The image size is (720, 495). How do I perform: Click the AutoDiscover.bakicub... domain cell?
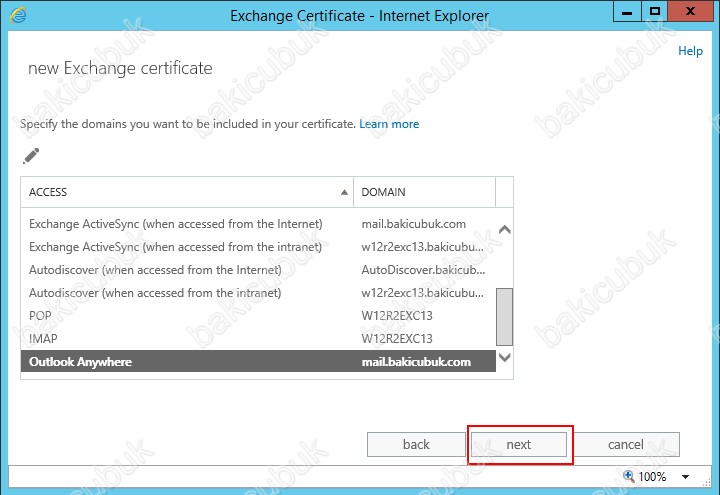[423, 270]
